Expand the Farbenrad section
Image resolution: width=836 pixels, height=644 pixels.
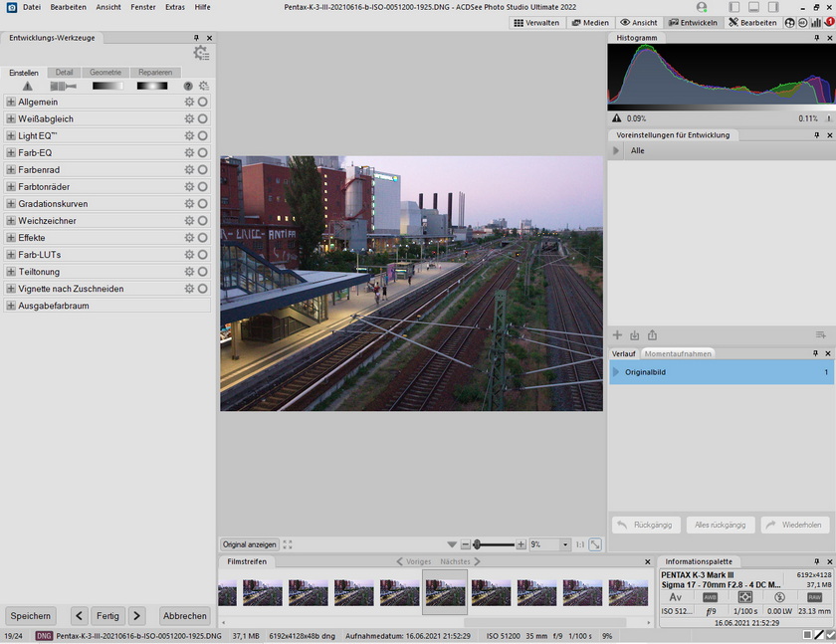[x=11, y=170]
